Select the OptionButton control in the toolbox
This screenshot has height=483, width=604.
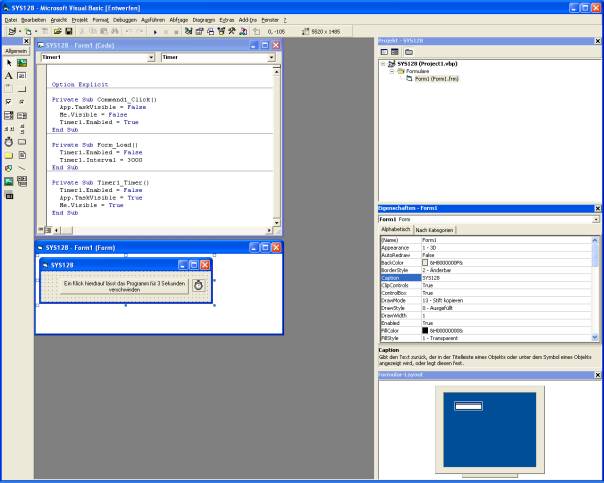22,102
